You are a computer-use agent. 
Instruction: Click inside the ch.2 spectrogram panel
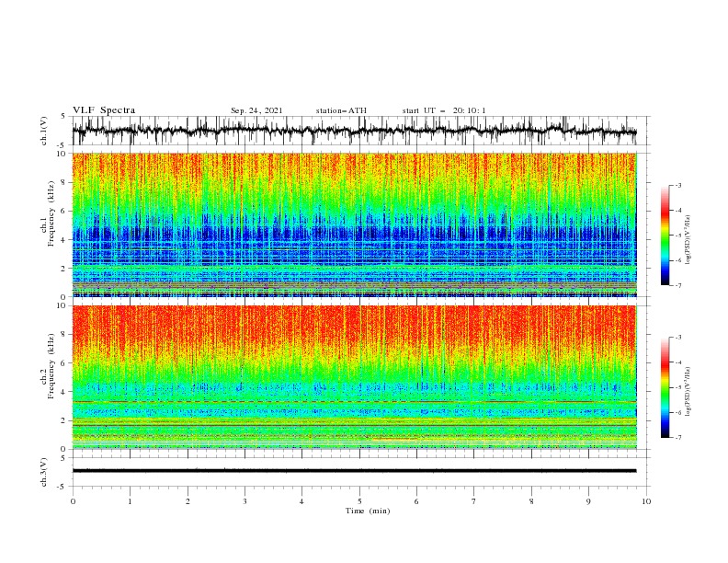[x=355, y=377]
